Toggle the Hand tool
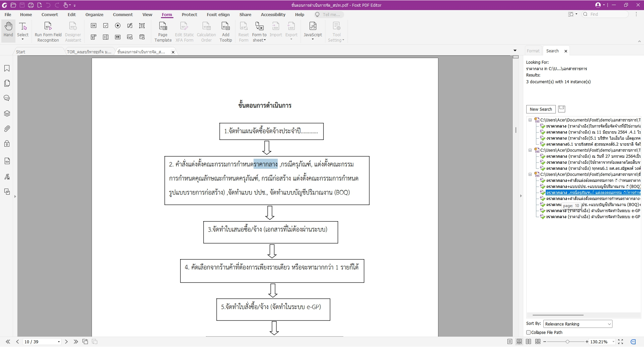The width and height of the screenshot is (644, 347). pos(8,30)
